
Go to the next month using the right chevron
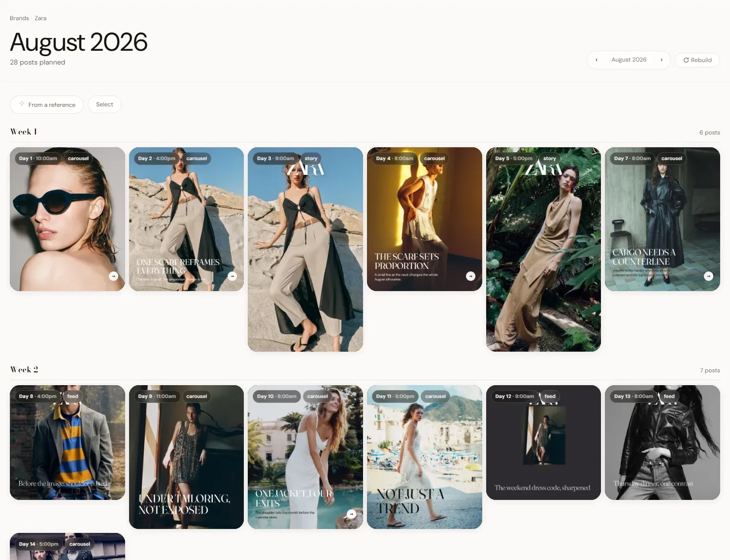pyautogui.click(x=662, y=60)
